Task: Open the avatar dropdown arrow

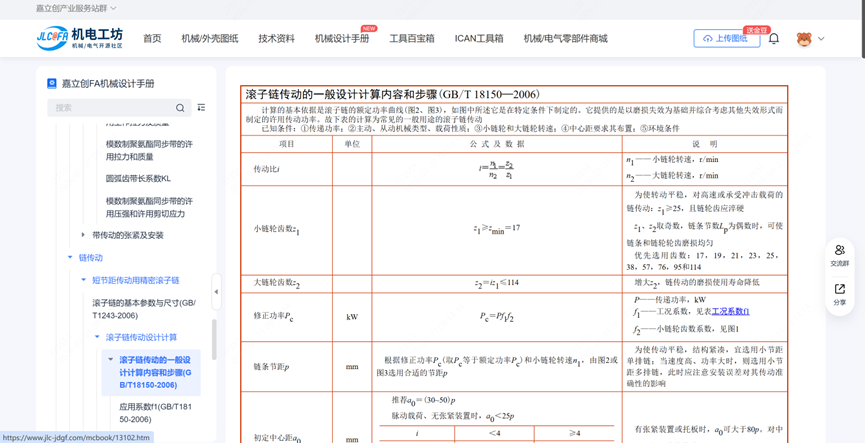Action: click(821, 39)
